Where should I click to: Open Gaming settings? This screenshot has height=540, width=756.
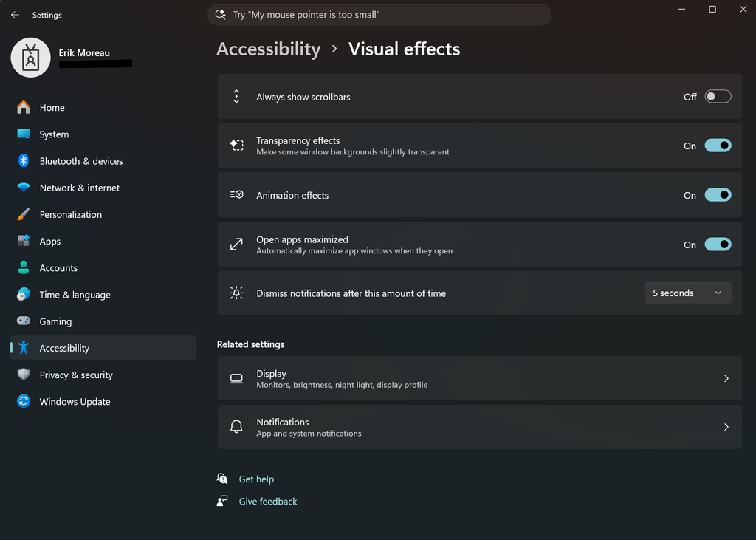(x=103, y=321)
